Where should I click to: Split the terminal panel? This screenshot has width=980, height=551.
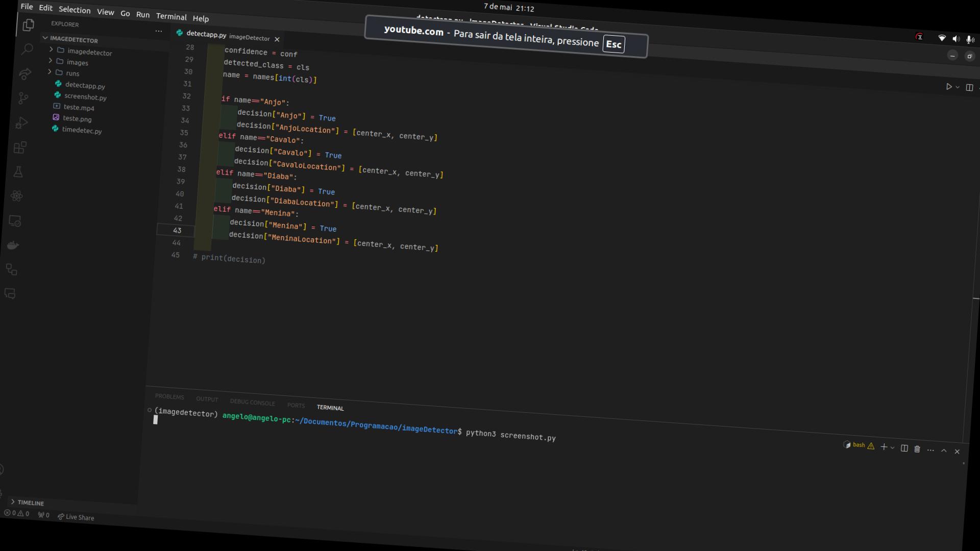coord(904,448)
